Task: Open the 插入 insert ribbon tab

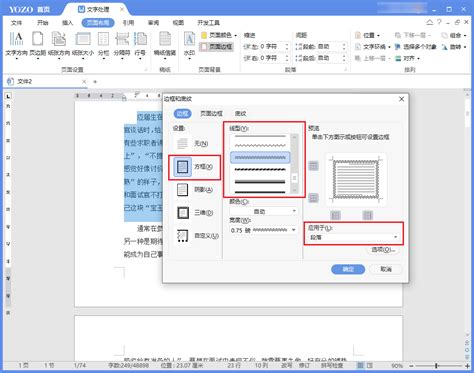Action: click(67, 23)
